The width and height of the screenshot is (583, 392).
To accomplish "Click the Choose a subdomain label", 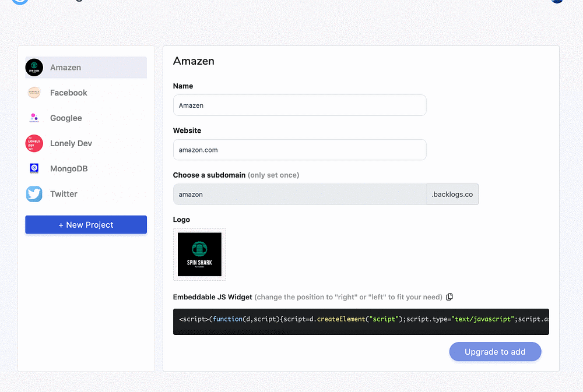I will 209,175.
